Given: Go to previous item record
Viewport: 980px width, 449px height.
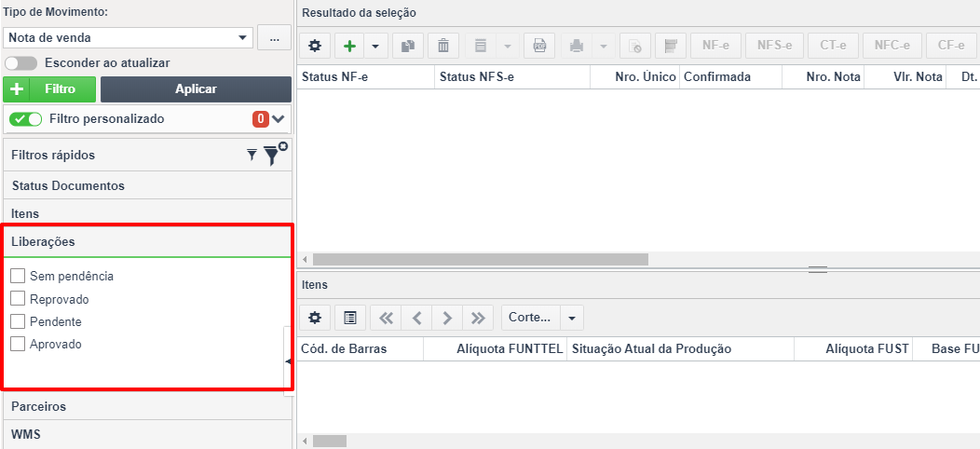Looking at the screenshot, I should (x=417, y=318).
